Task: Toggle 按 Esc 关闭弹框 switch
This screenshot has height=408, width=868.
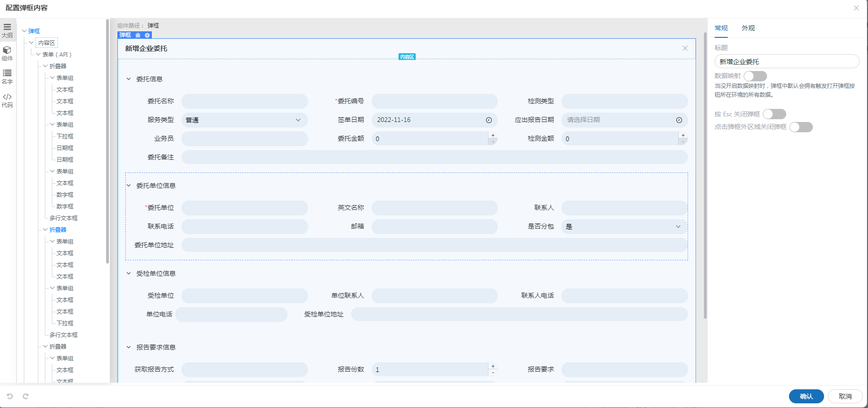Action: [x=774, y=114]
